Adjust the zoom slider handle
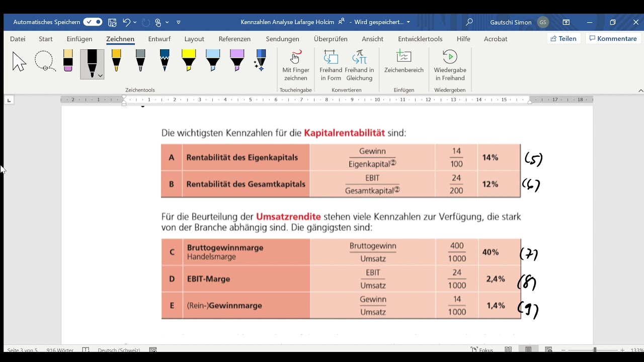This screenshot has width=644, height=362. click(595, 350)
